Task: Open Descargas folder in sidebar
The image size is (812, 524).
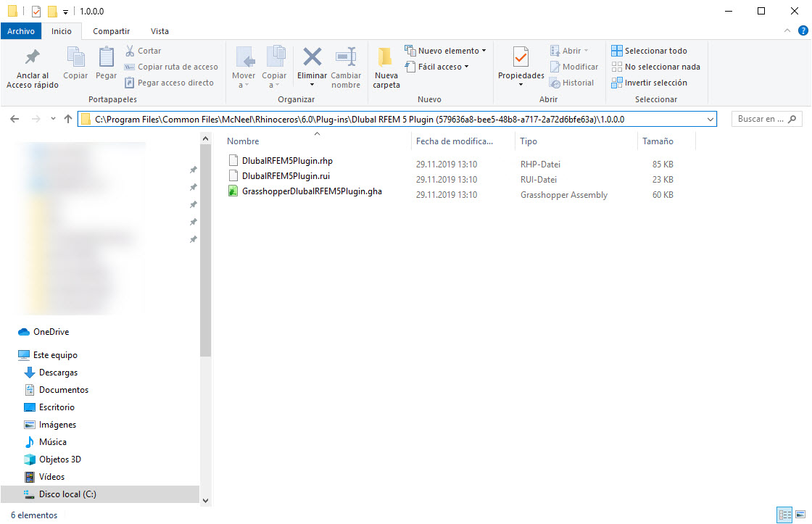Action: pyautogui.click(x=58, y=373)
